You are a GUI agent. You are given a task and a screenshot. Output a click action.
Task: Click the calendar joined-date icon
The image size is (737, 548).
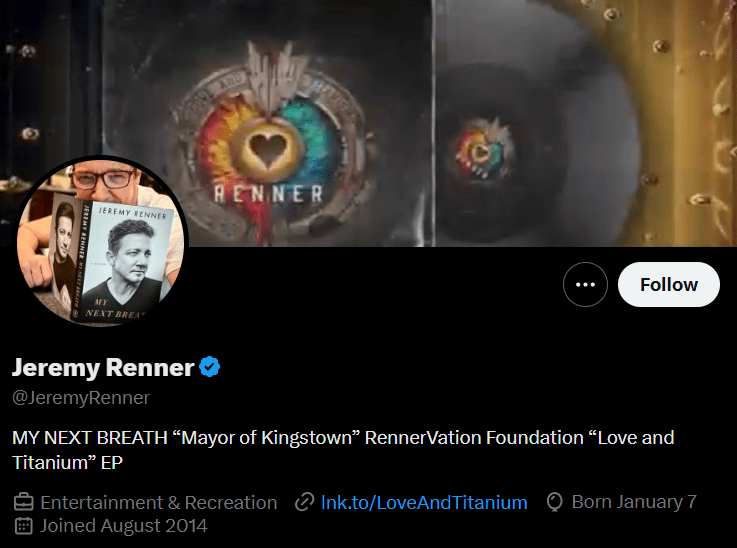(x=24, y=525)
